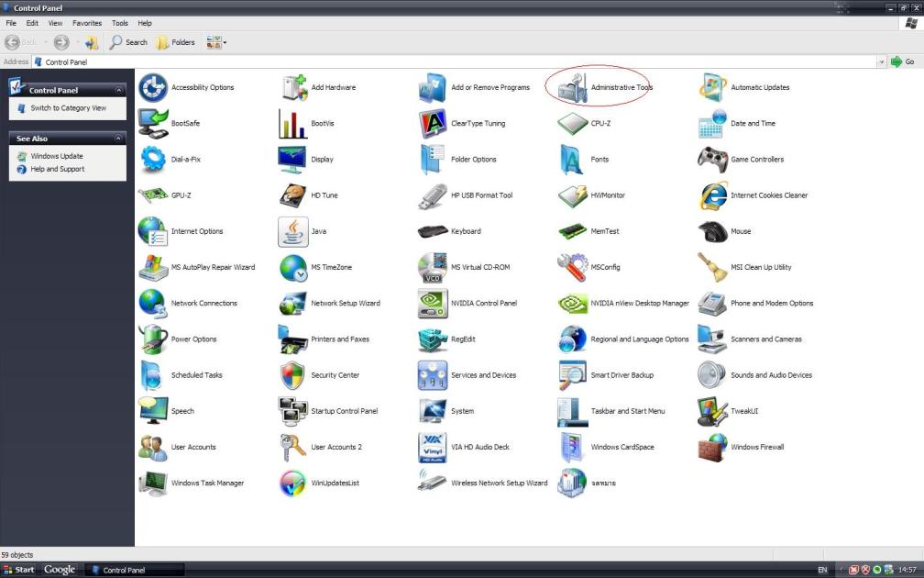Screen dimensions: 924x578
Task: Expand the Address bar dropdown arrow
Action: pos(882,62)
